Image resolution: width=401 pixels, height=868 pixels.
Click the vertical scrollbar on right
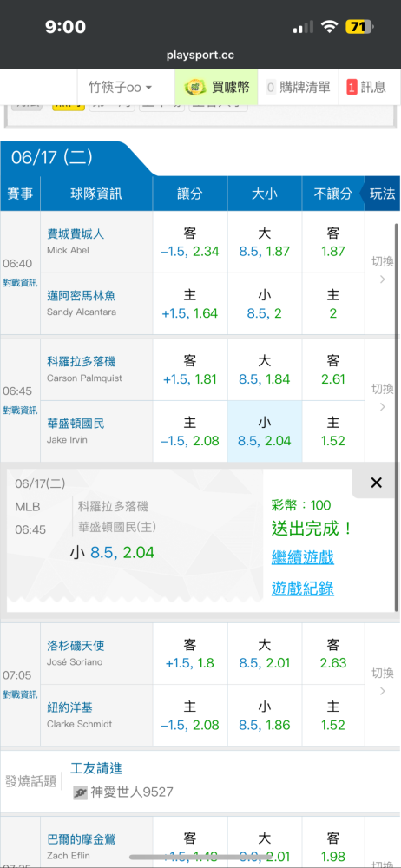point(397,418)
